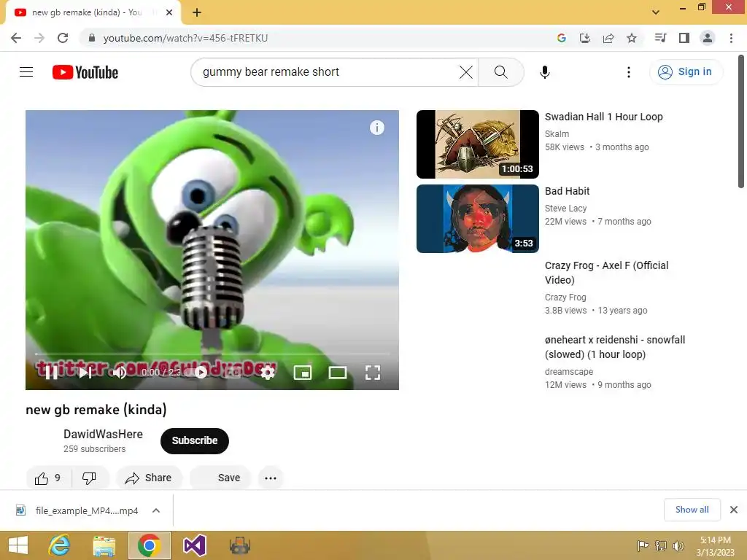Bookmark this tab with the star
747x560 pixels.
click(x=632, y=38)
